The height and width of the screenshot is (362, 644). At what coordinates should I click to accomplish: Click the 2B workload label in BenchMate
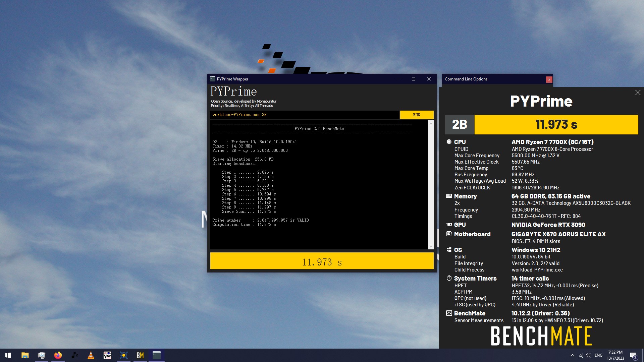coord(460,124)
